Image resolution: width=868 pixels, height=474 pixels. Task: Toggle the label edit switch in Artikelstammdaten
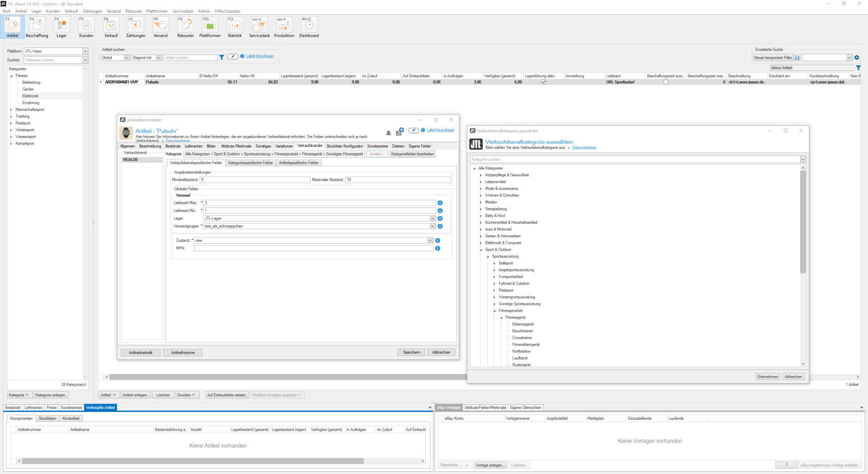pyautogui.click(x=413, y=131)
